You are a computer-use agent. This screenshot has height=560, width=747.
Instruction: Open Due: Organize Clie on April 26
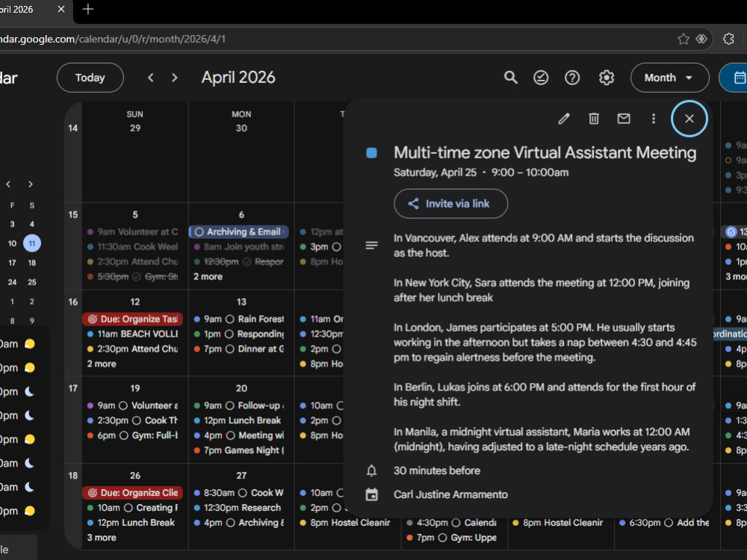(132, 493)
